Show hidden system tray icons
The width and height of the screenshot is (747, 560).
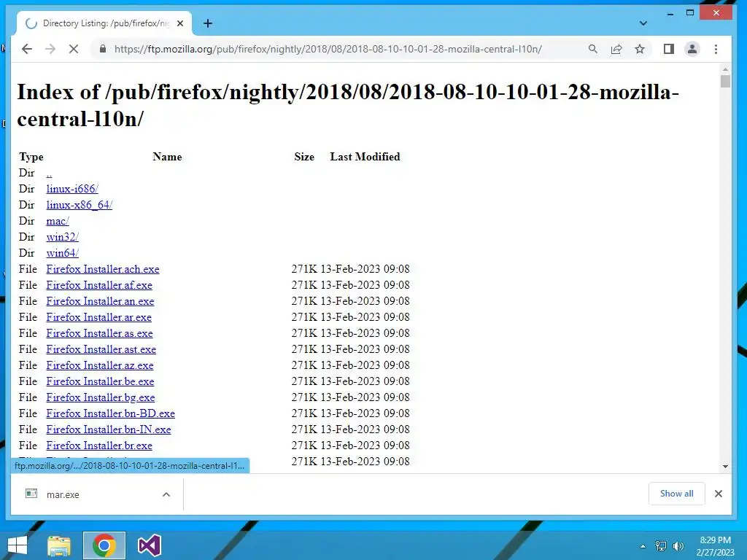point(643,546)
